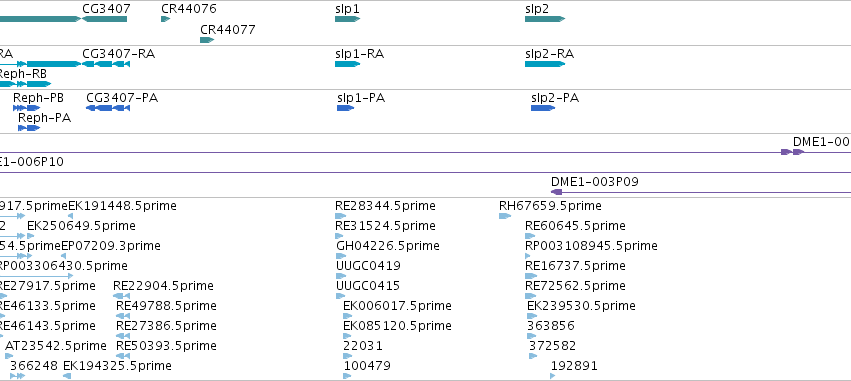
Task: Select the CG3407-RA transcript glyph
Action: [106, 64]
